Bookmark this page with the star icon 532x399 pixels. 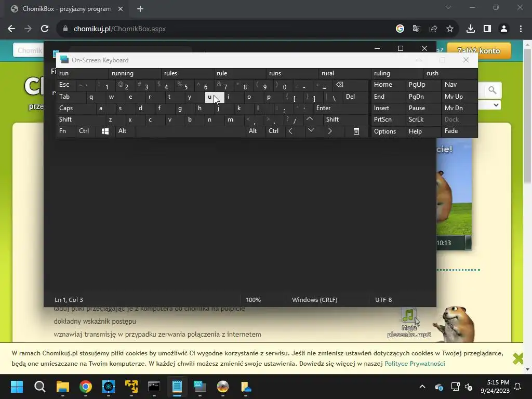click(450, 29)
